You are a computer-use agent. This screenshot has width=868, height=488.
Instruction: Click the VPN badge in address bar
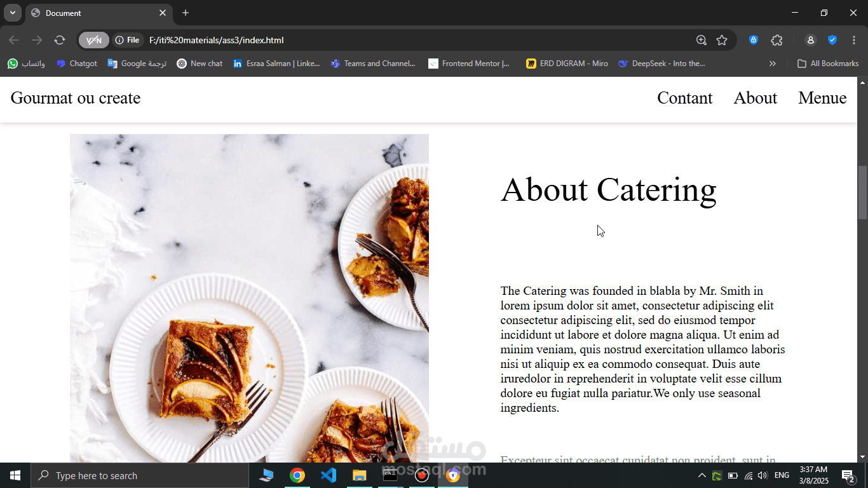94,40
